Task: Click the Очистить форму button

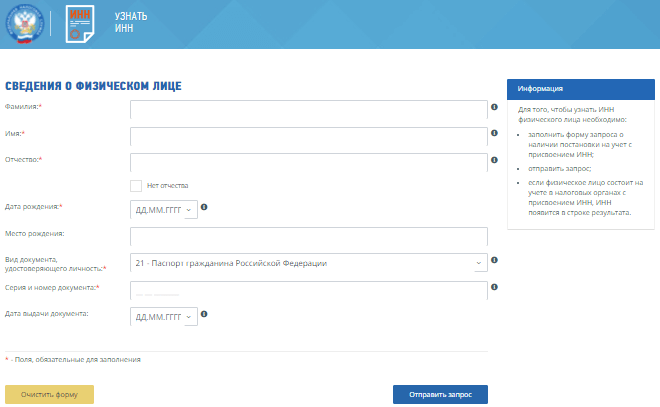Action: coord(50,394)
